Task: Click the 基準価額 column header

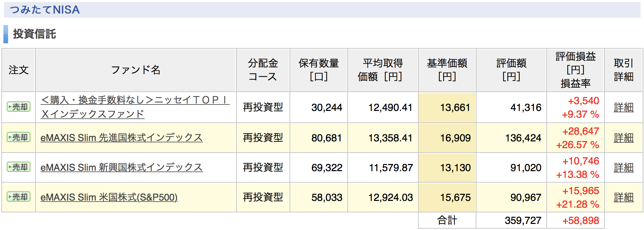Action: (447, 70)
